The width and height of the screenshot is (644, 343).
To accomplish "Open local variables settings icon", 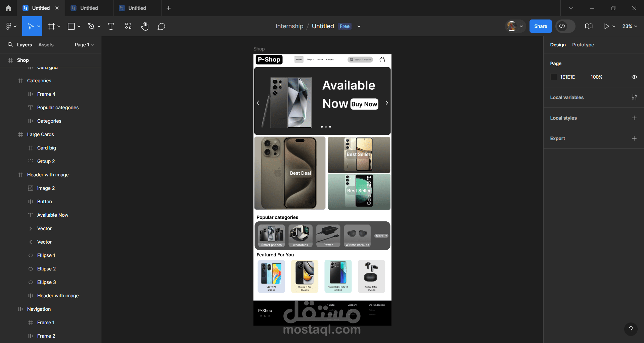I will [x=634, y=97].
